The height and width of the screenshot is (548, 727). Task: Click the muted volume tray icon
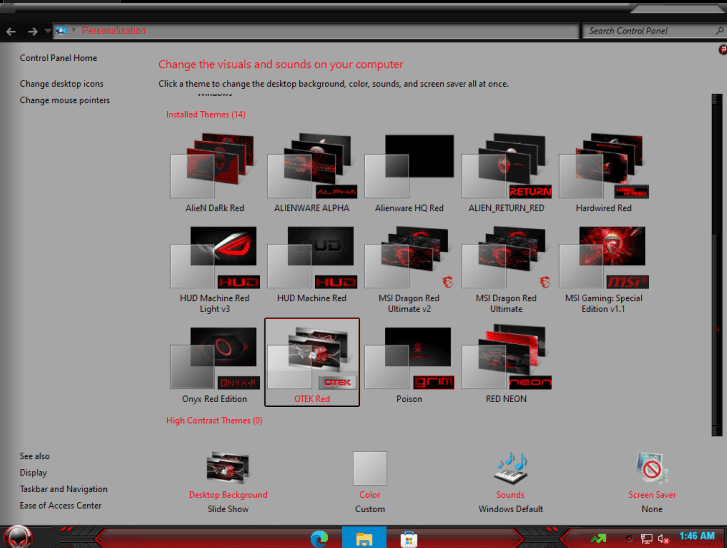tap(663, 538)
